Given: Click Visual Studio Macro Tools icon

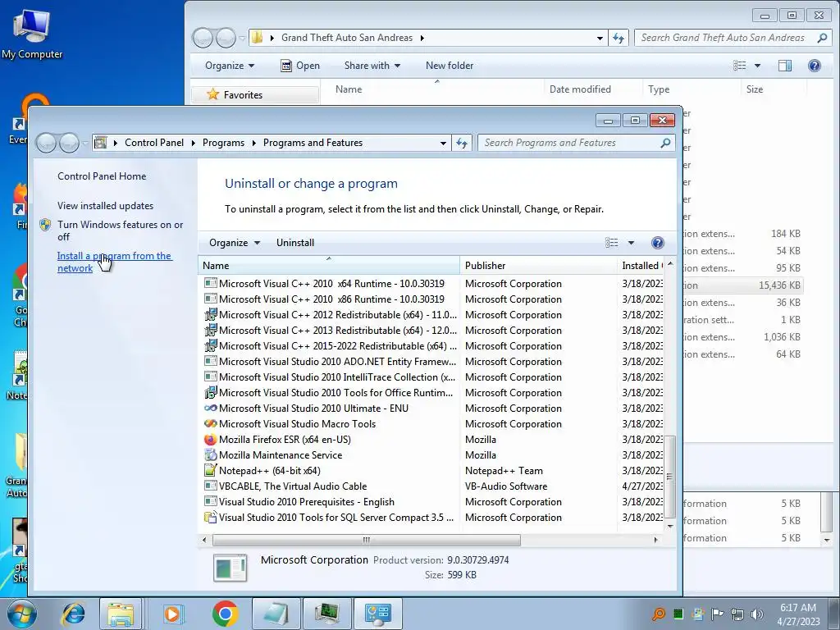Looking at the screenshot, I should pos(211,424).
